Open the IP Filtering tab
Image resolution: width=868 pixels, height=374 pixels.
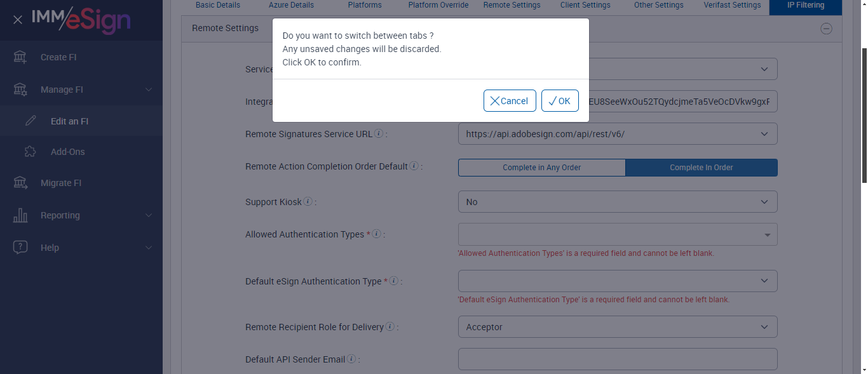coord(806,5)
